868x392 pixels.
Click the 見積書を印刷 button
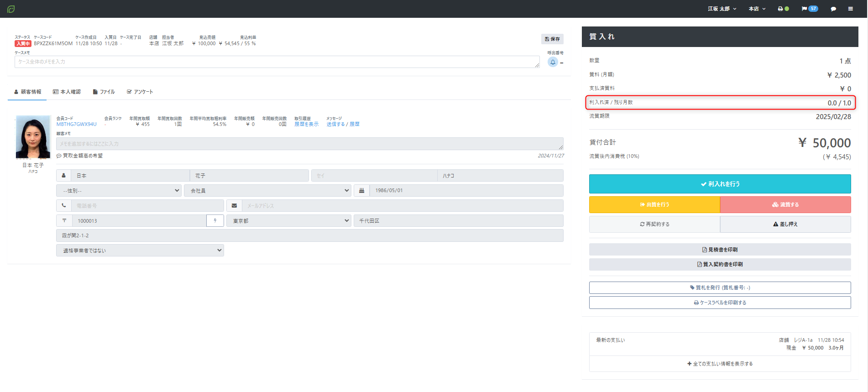pyautogui.click(x=720, y=250)
